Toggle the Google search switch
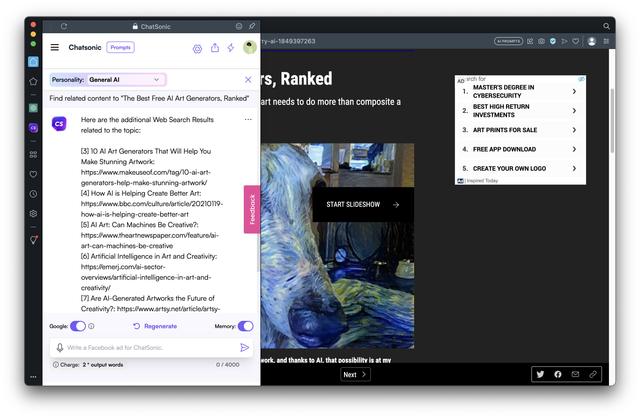This screenshot has width=640, height=418. (x=78, y=326)
